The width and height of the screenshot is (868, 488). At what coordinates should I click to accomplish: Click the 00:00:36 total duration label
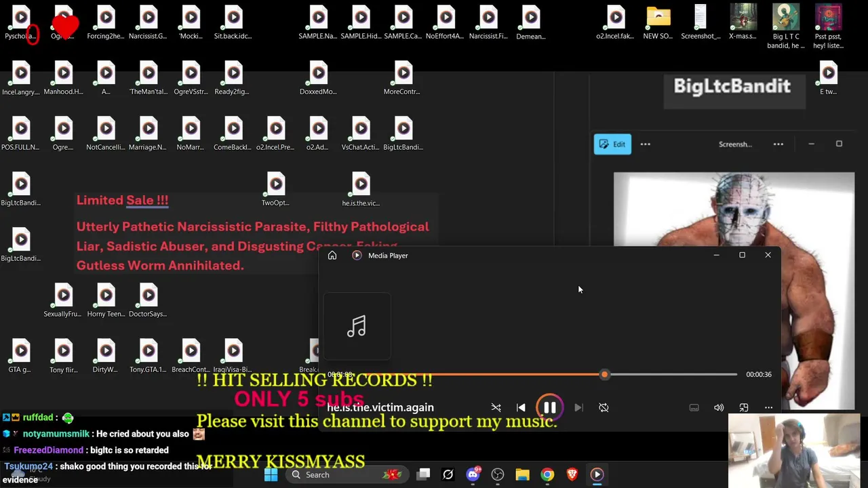759,374
